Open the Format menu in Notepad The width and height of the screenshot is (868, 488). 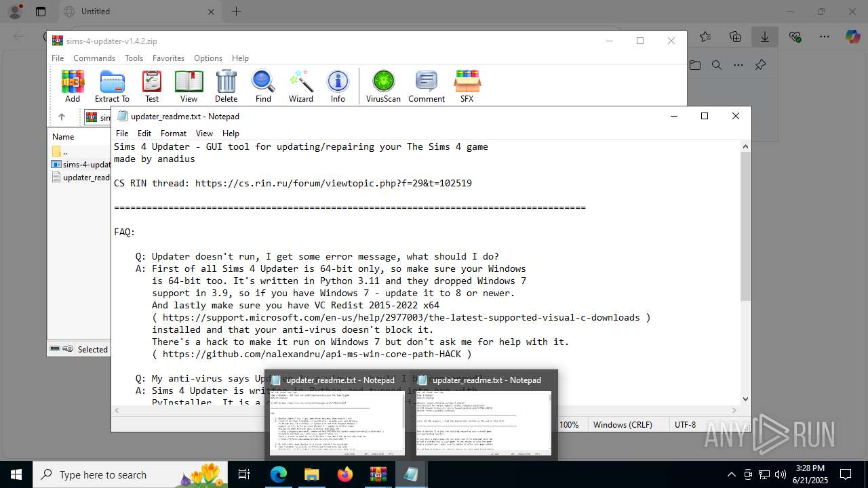pyautogui.click(x=174, y=134)
